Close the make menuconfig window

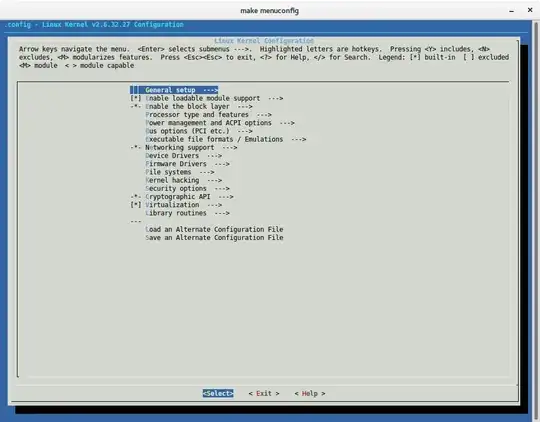pyautogui.click(x=530, y=10)
